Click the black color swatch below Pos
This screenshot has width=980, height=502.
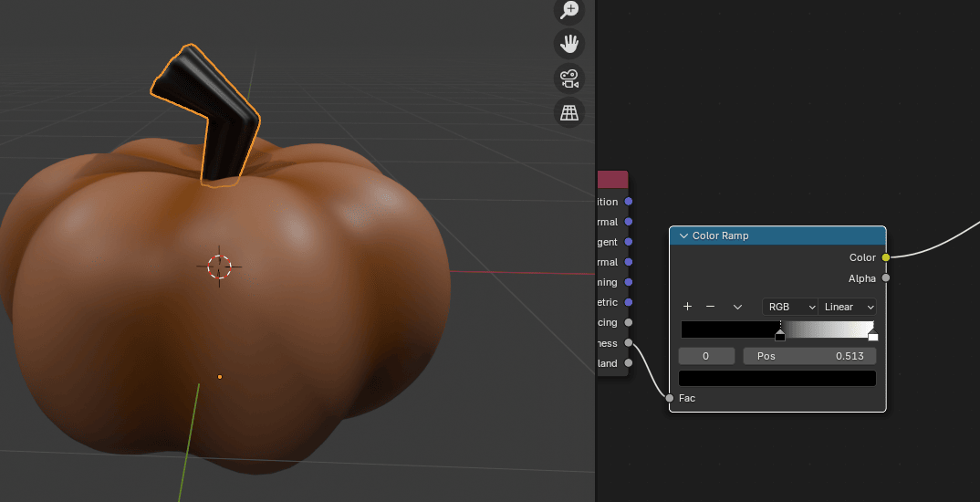coord(777,378)
